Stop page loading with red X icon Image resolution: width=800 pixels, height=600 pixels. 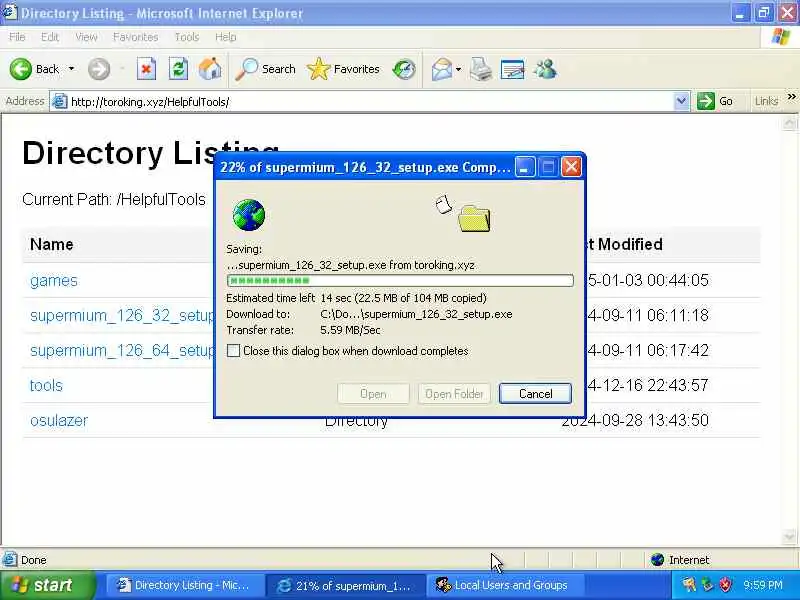[146, 69]
